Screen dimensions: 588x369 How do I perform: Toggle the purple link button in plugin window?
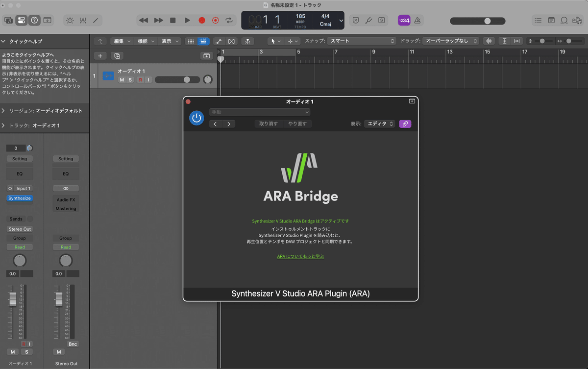click(405, 124)
